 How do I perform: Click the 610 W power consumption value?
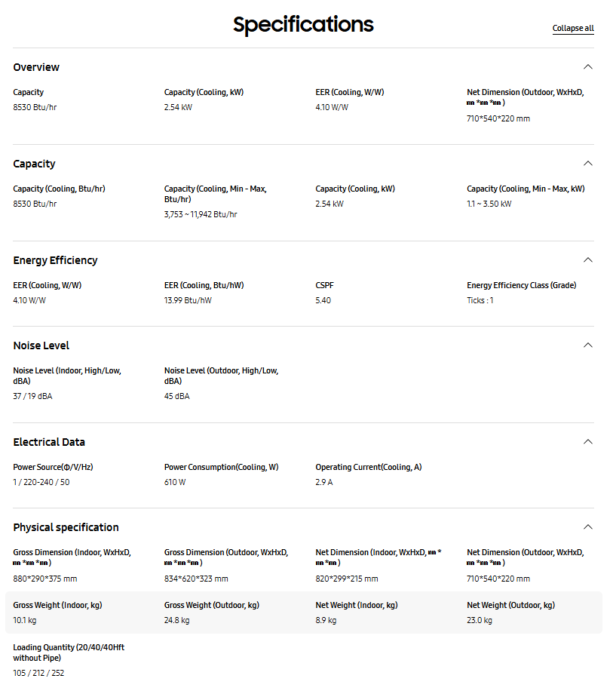(175, 482)
